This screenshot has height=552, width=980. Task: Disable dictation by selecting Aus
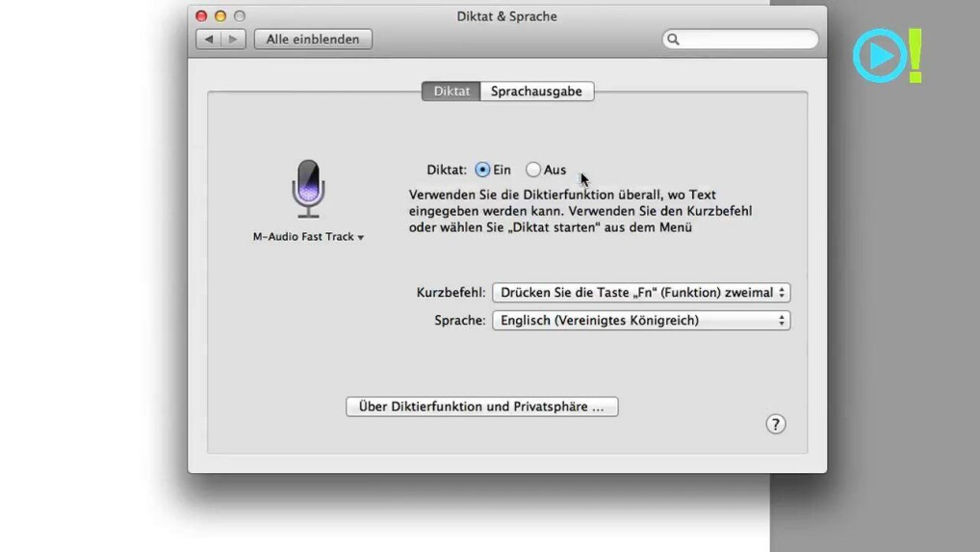pos(533,170)
